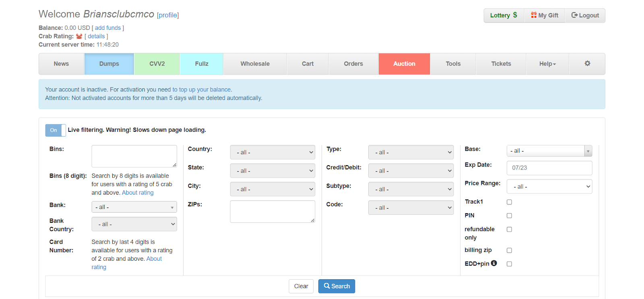The height and width of the screenshot is (299, 644).
Task: Open the Tools tab
Action: (453, 64)
